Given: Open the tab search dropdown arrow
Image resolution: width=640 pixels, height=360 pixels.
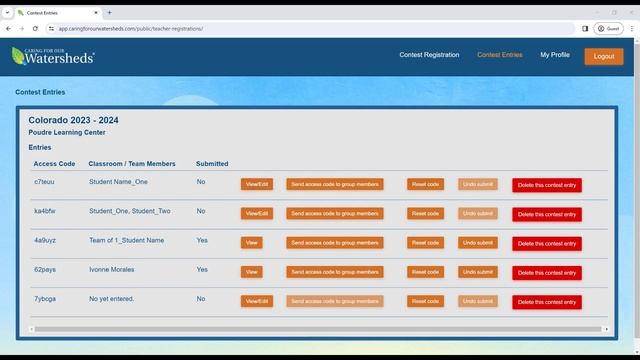Looking at the screenshot, I should point(7,13).
